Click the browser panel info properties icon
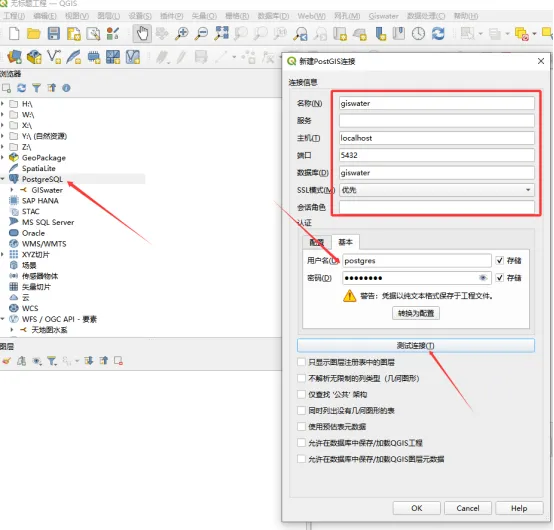Image resolution: width=554 pixels, height=530 pixels. 66,88
